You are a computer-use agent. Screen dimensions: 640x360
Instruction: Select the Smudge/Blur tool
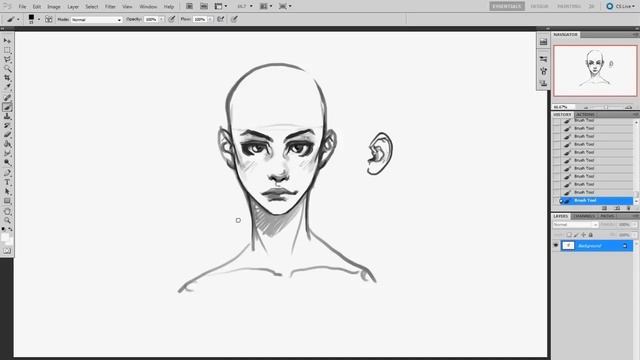(7, 153)
